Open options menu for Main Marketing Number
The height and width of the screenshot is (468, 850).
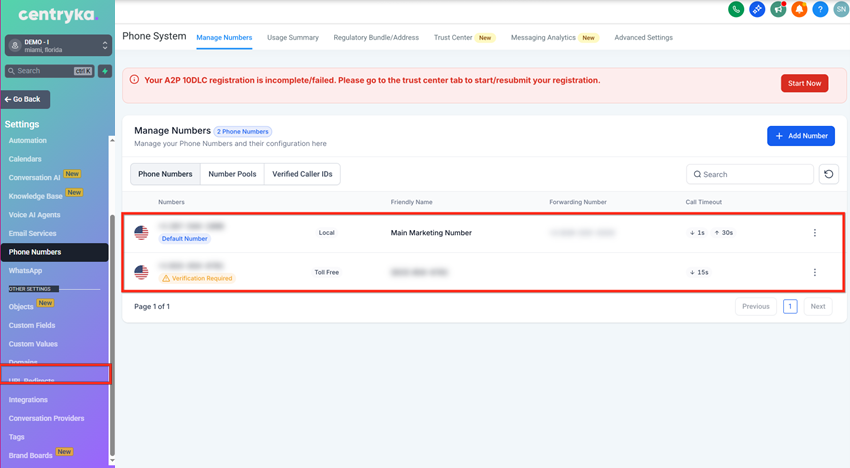click(x=814, y=233)
